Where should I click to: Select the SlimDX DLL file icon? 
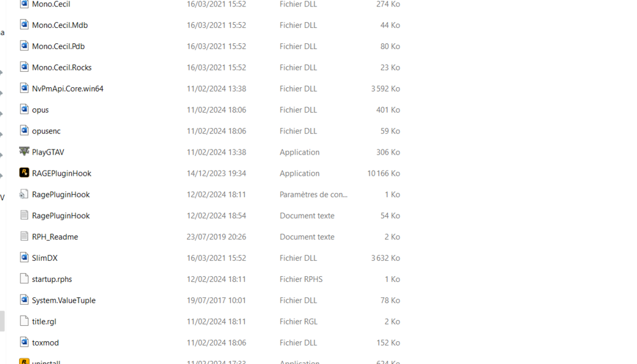pyautogui.click(x=24, y=258)
